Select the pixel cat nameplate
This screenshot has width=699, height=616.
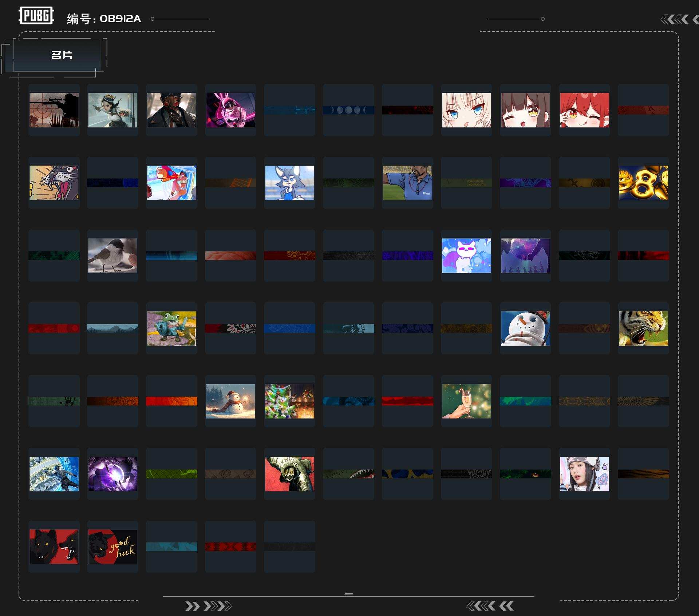466,255
